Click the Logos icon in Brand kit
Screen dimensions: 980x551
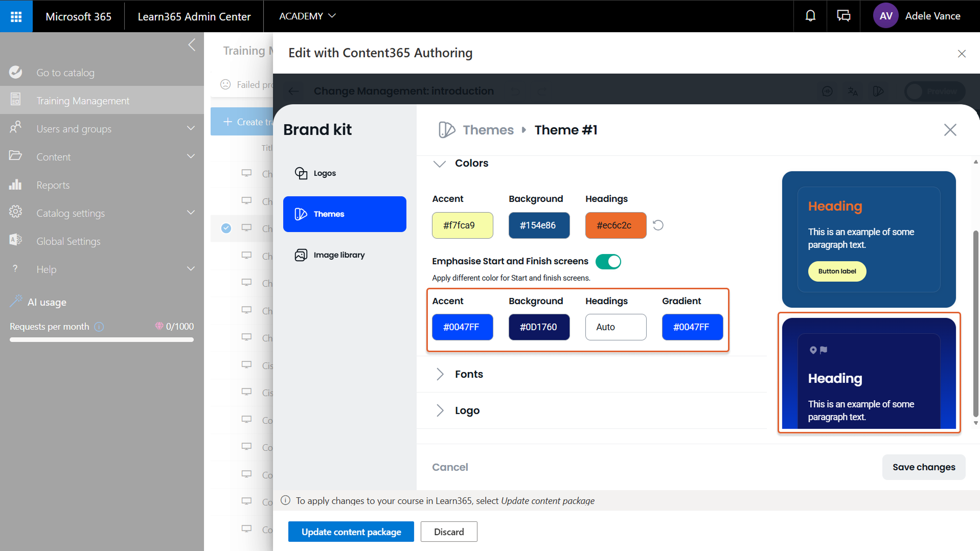301,173
